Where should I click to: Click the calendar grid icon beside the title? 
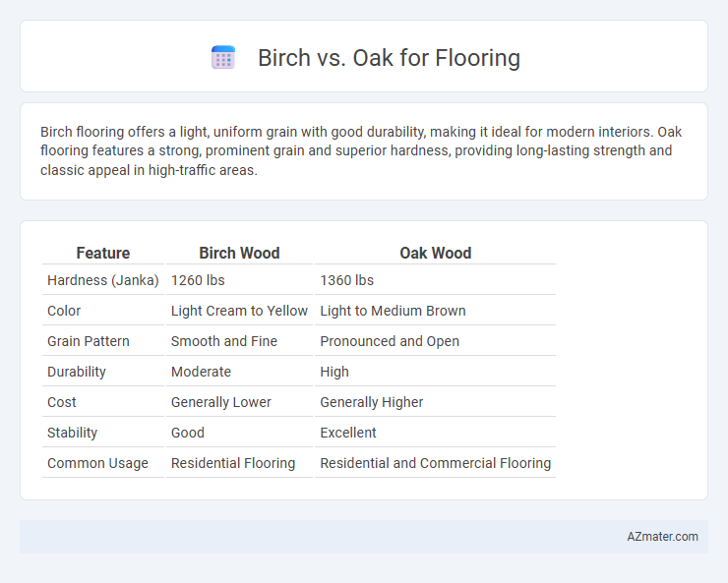click(x=223, y=57)
